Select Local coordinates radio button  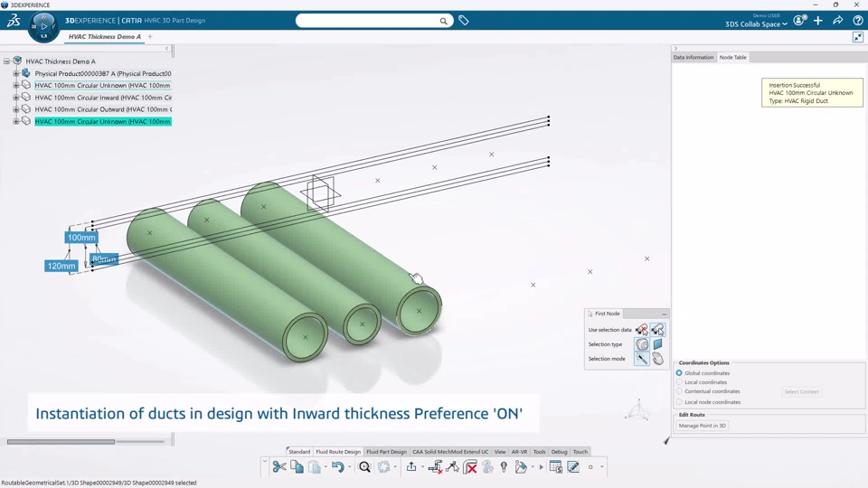tap(679, 381)
